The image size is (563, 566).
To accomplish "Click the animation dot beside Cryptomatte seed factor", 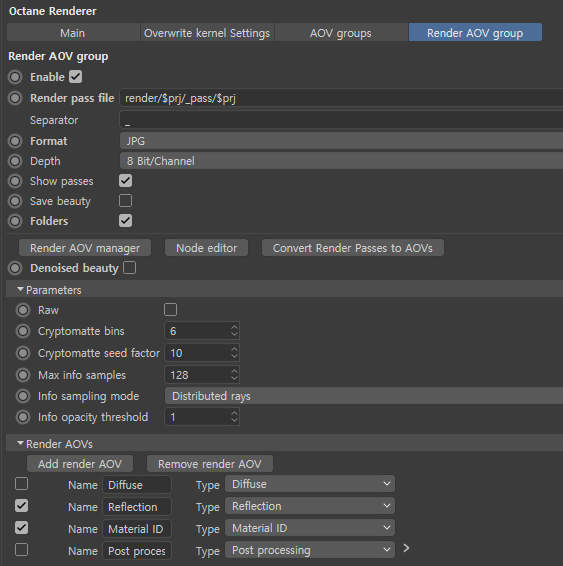I will click(23, 353).
